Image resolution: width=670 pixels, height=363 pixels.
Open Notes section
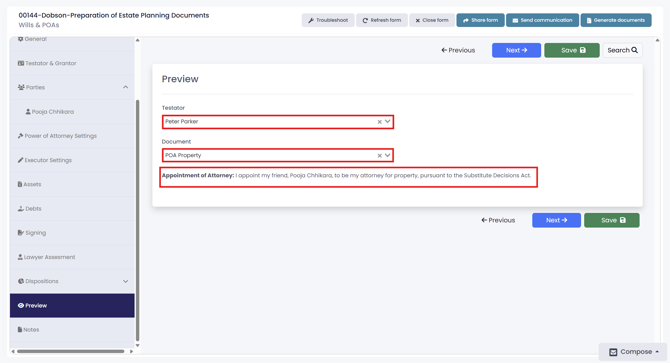(x=72, y=330)
